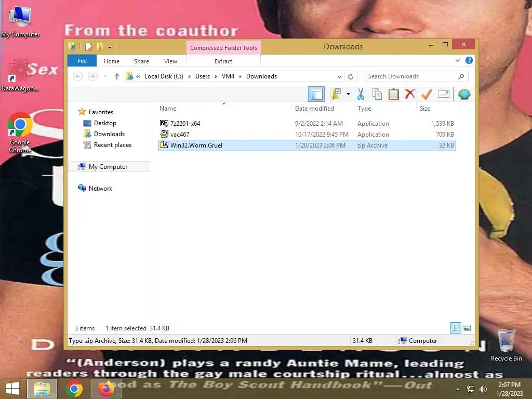Select My Computer in the navigation pane

click(x=108, y=167)
